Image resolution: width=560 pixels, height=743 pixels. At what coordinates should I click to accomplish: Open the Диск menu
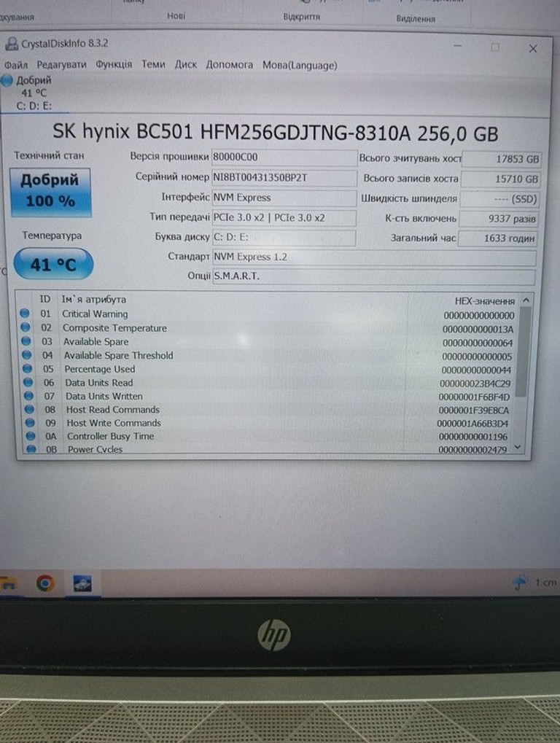(x=185, y=64)
